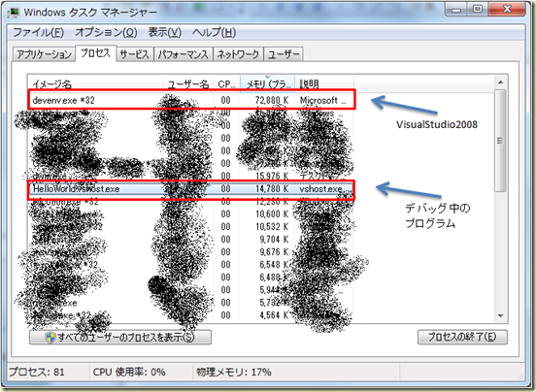536x392 pixels.
Task: Click the 10,532 K memory value
Action: point(272,227)
